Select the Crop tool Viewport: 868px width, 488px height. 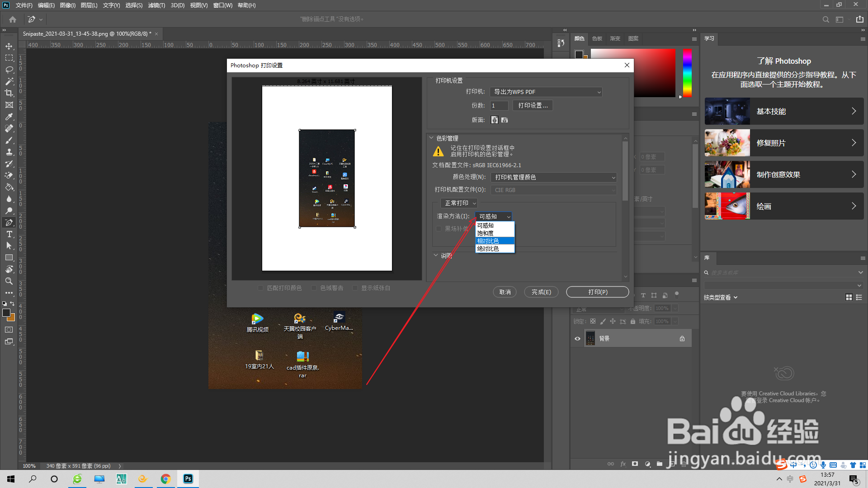(9, 93)
